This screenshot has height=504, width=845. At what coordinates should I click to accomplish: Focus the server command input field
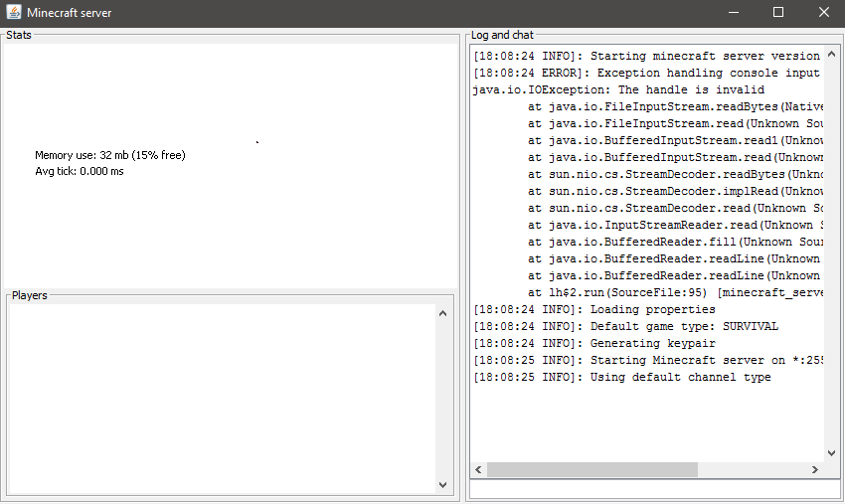click(655, 489)
